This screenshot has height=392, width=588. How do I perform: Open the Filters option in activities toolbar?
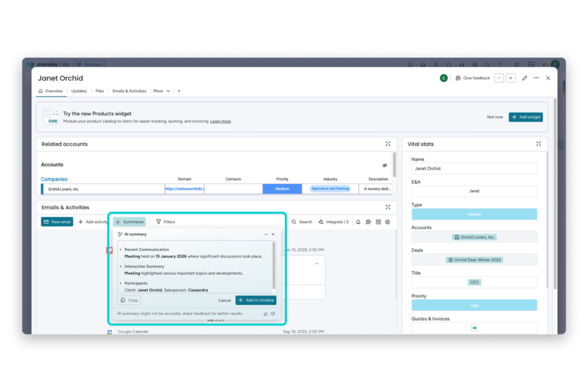(x=165, y=222)
